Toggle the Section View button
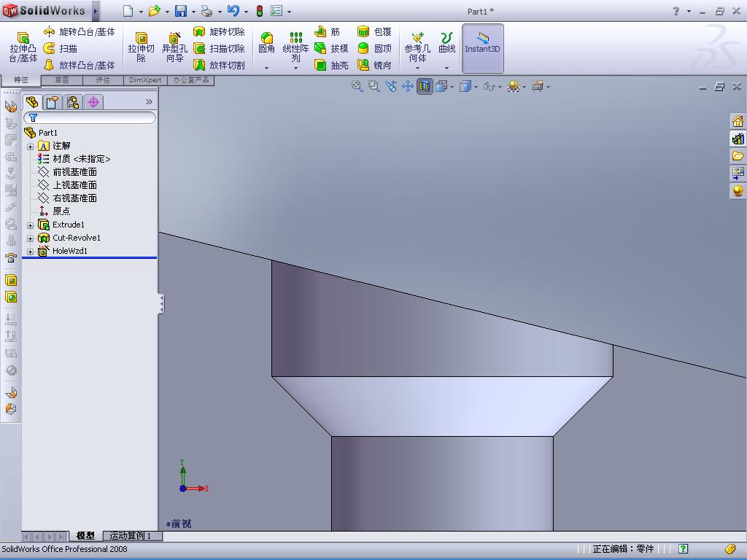 point(425,86)
